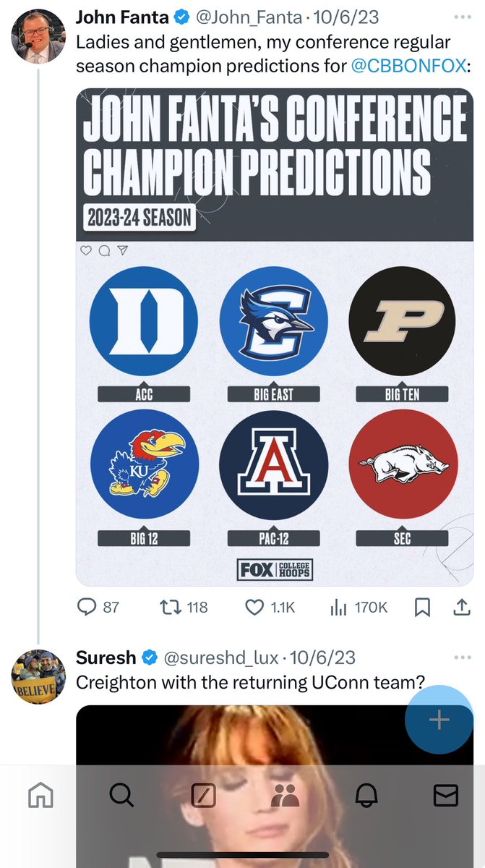Open the Grok slash icon tab

[x=203, y=796]
